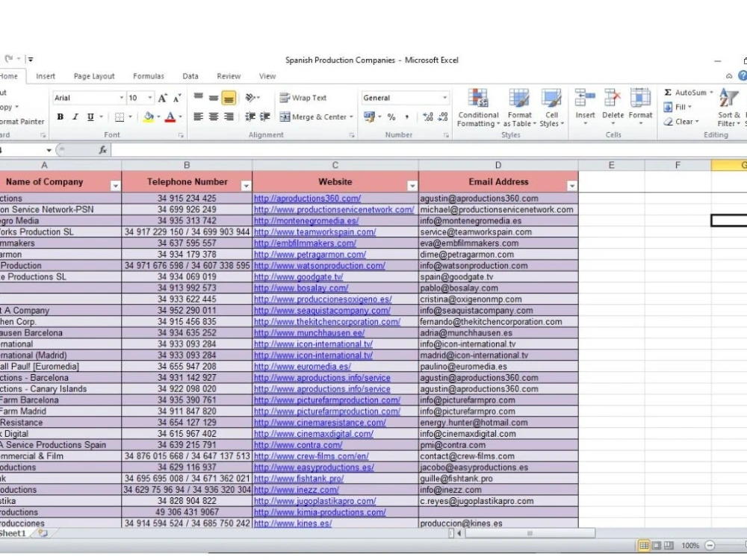Open Cell Styles gallery

(x=551, y=108)
